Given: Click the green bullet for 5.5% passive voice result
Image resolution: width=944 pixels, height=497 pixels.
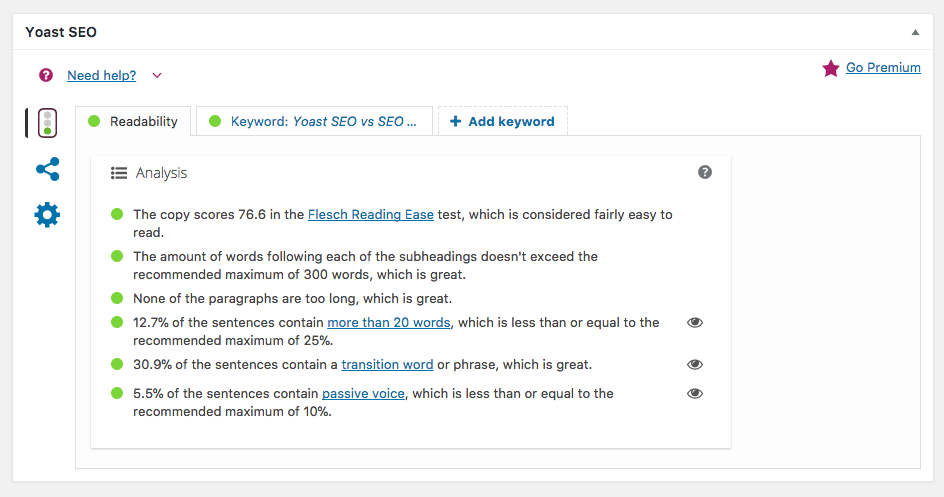Looking at the screenshot, I should tap(117, 394).
